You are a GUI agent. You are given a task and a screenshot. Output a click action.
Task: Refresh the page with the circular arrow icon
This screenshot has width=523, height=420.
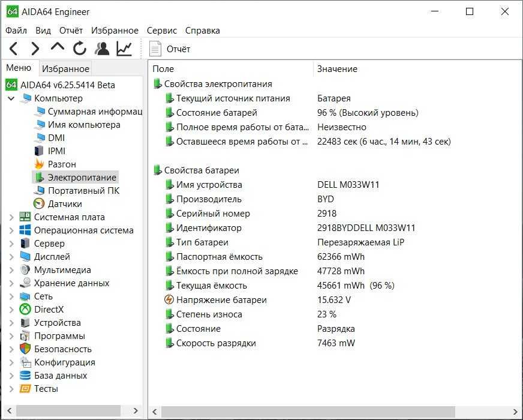(80, 49)
